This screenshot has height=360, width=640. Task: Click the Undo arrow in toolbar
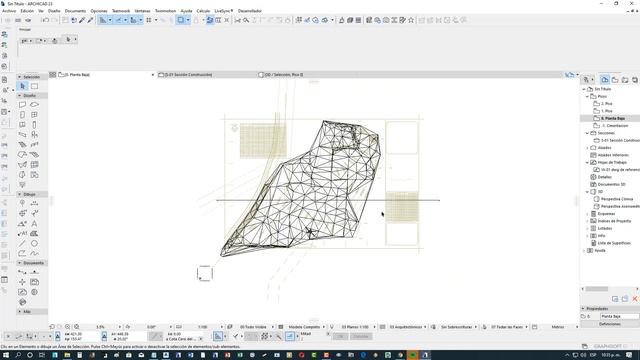pos(46,20)
